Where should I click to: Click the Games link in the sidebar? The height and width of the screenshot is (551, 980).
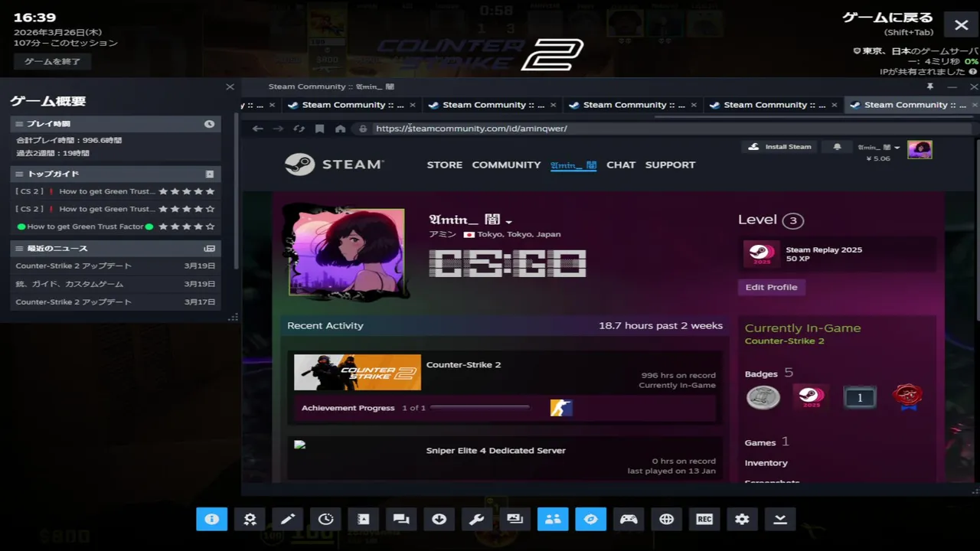click(760, 442)
